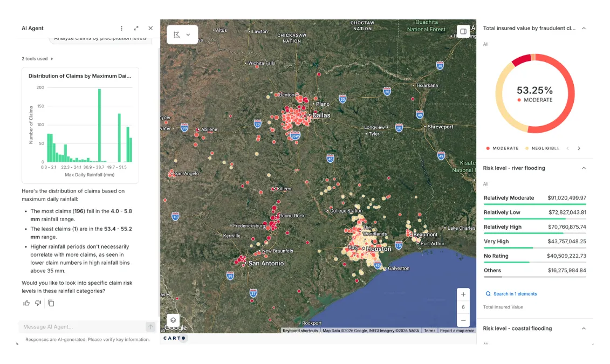The height and width of the screenshot is (364, 610).
Task: Click the Interstate 10 shield near Beaumont
Action: click(x=399, y=245)
